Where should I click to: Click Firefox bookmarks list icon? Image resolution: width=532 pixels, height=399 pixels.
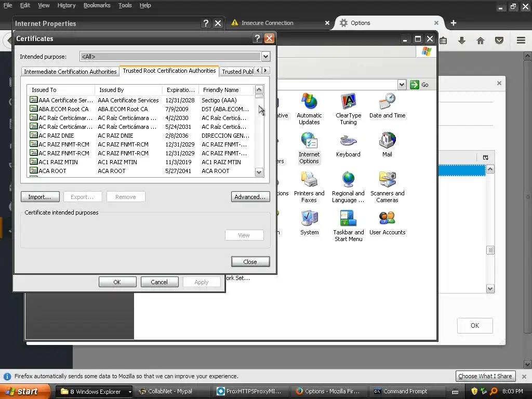(443, 41)
